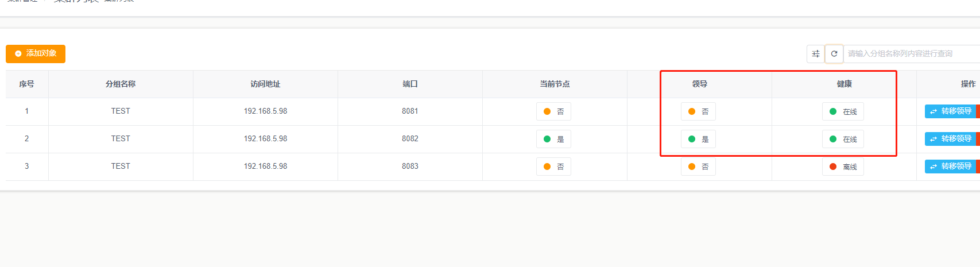Click 在线 health tag in 8081 row
Viewport: 980px width, 267px height.
843,111
